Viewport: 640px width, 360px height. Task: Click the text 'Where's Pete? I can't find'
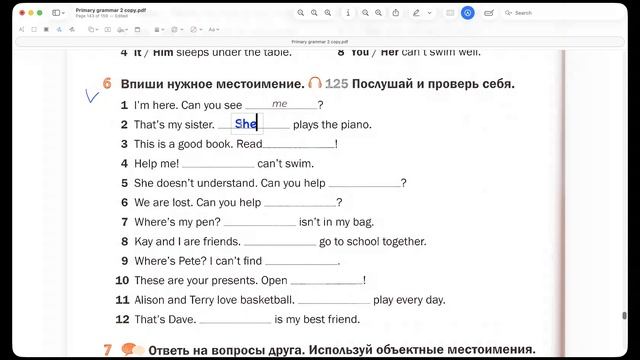pyautogui.click(x=198, y=261)
